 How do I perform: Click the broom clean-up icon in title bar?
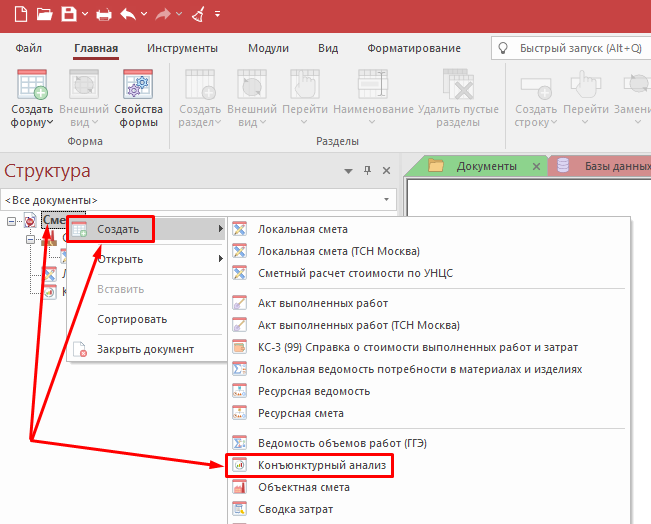coord(197,14)
